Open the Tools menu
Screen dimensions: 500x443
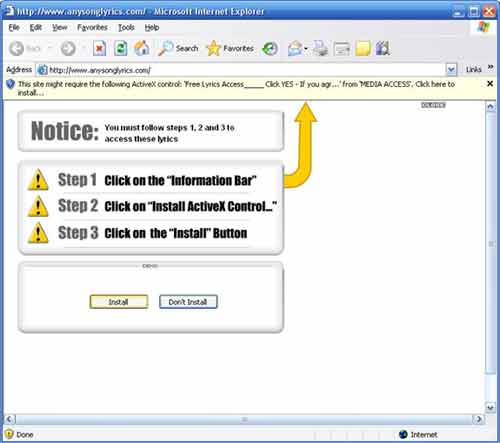[126, 28]
